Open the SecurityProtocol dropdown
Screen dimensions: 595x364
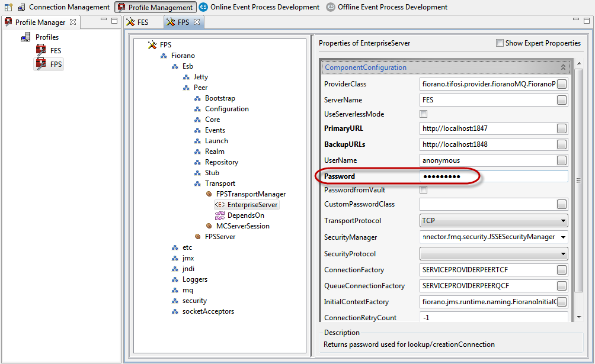tap(493, 254)
